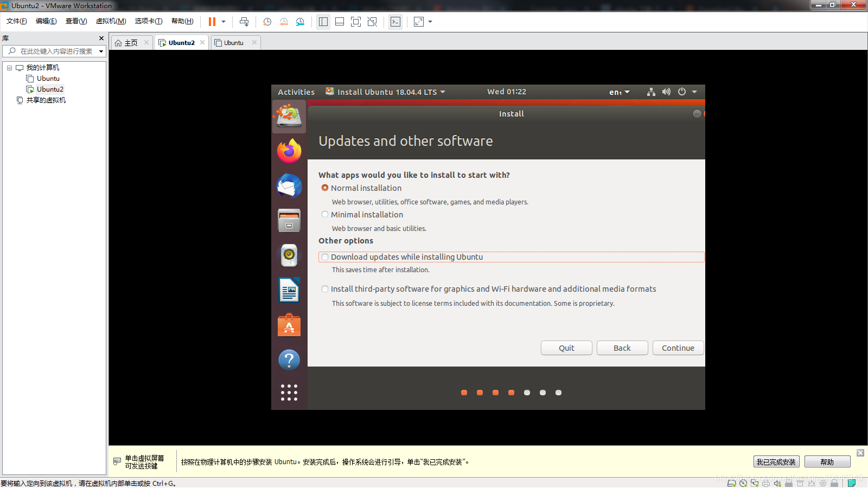Screen dimensions: 868x488
Task: Open power options dropdown arrow
Action: tap(224, 22)
